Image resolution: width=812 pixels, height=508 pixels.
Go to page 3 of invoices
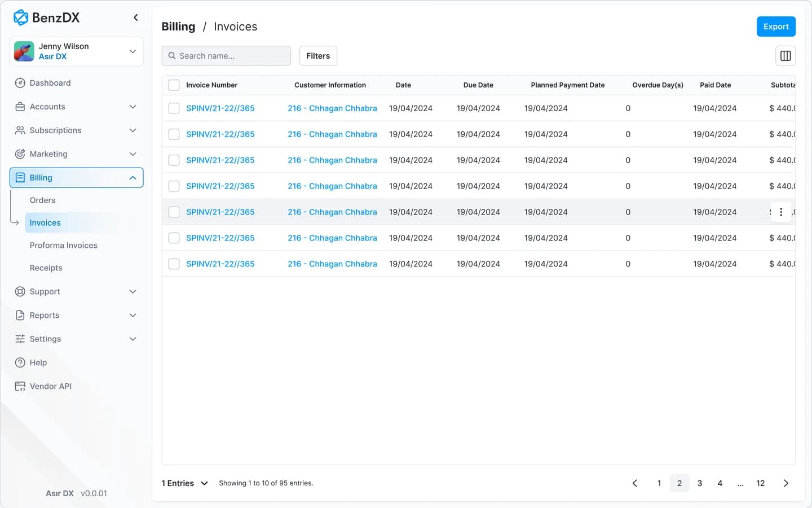700,483
